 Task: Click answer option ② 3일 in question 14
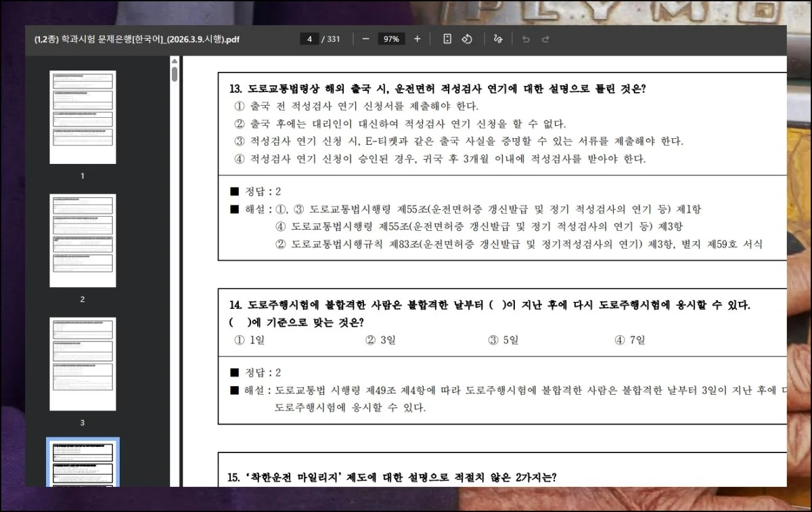click(x=380, y=340)
